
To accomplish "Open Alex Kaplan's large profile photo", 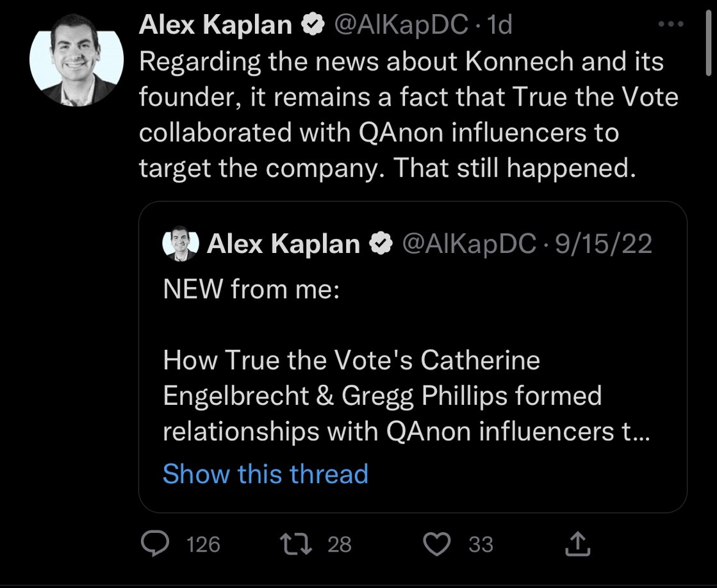I will click(76, 60).
